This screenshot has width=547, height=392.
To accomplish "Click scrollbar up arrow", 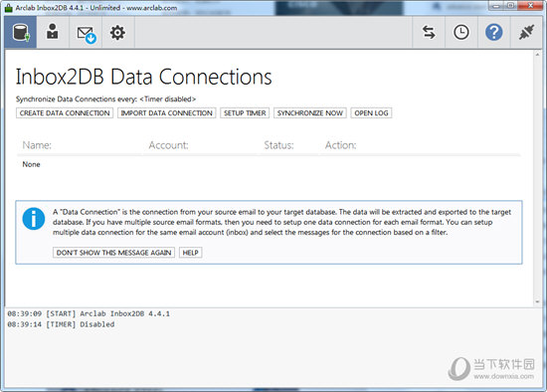I will (x=538, y=55).
